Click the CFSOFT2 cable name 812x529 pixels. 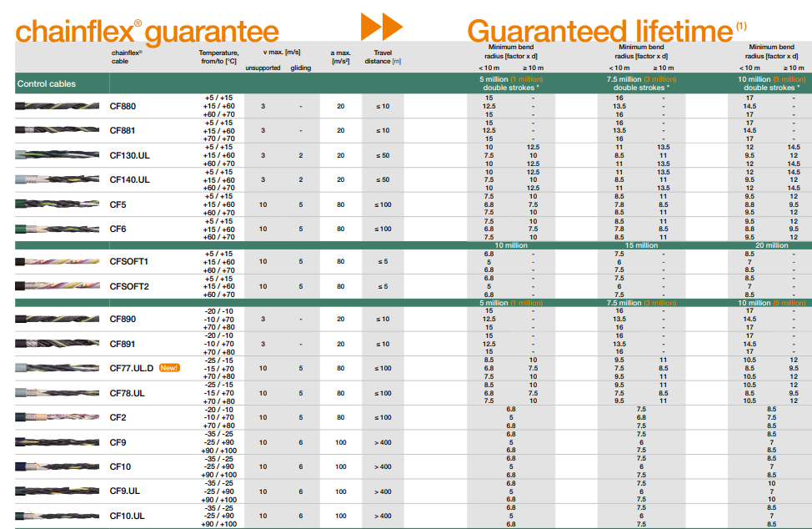(129, 286)
